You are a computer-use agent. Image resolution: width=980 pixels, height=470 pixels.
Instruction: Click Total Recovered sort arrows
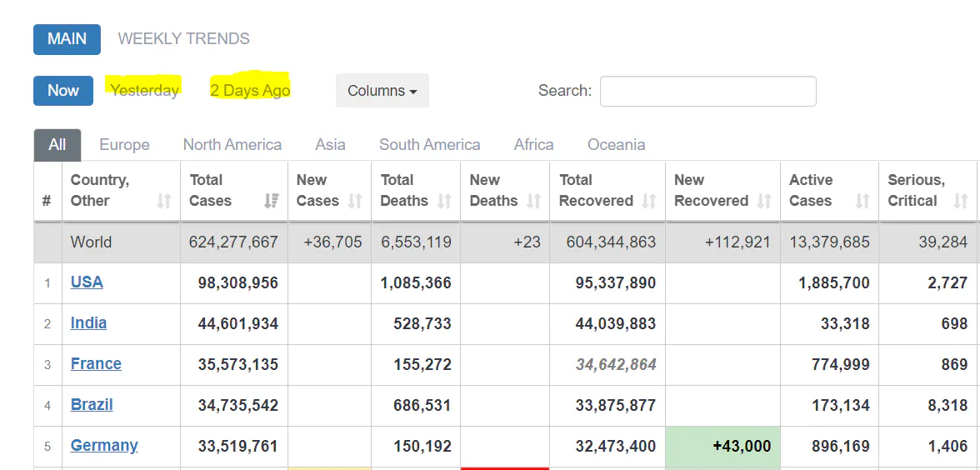tap(649, 201)
